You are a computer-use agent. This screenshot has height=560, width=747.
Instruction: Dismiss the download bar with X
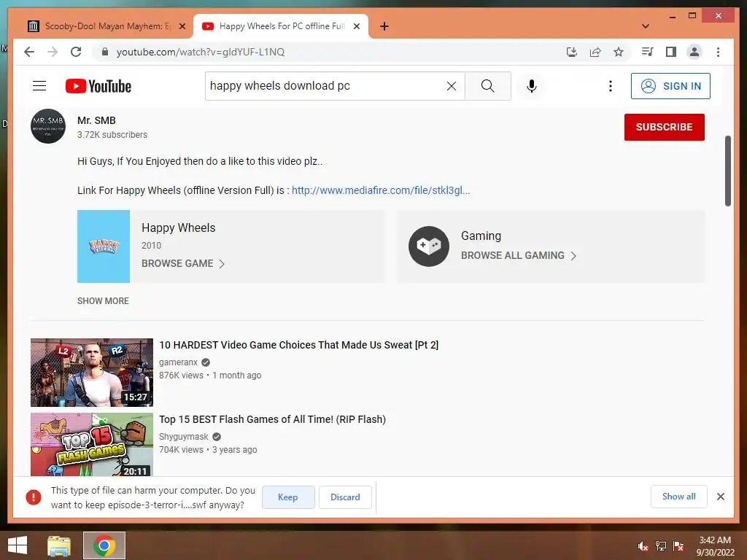point(720,497)
